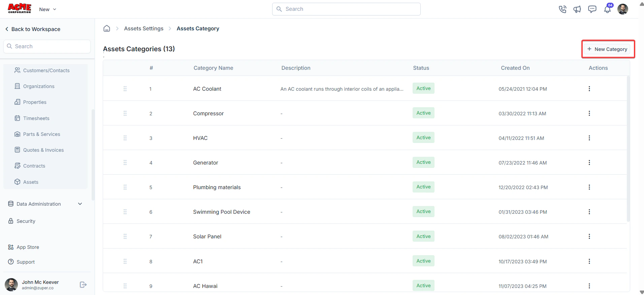Screen dimensions: 644x295
Task: Grab the drag handle of Plumbing materials row
Action: [125, 187]
